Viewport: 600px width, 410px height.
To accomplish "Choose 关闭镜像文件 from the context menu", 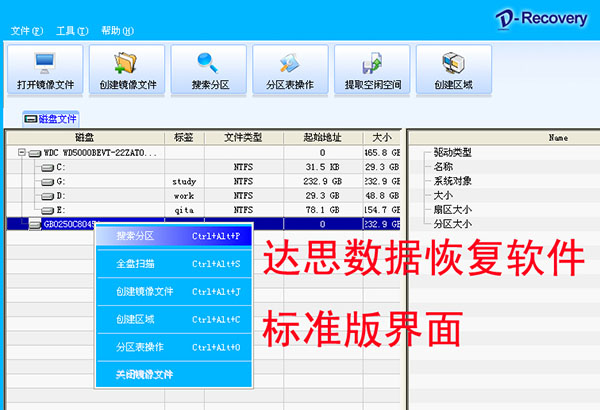I will tap(174, 374).
